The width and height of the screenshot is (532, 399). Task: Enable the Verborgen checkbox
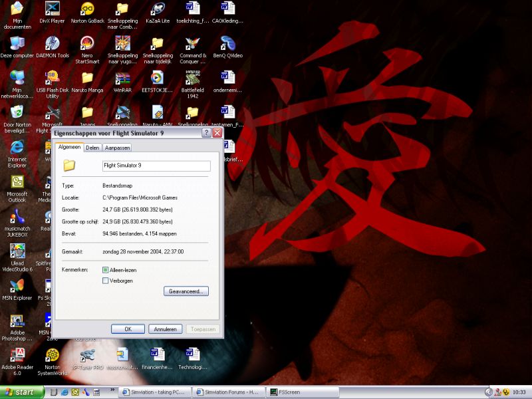click(105, 281)
